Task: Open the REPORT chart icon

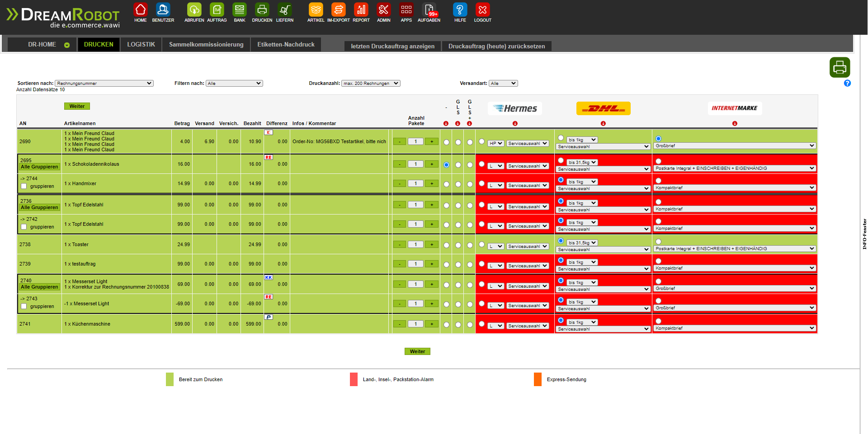Action: (361, 9)
